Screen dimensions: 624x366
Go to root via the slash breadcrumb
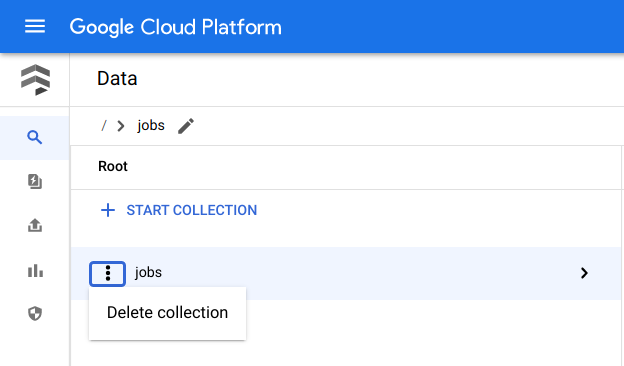[104, 126]
